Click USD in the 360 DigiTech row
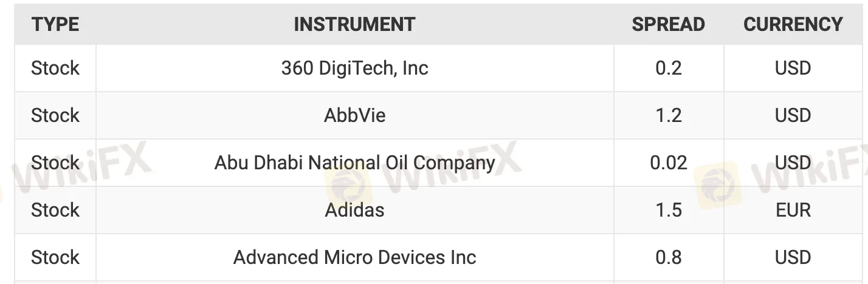The height and width of the screenshot is (284, 868). click(793, 68)
